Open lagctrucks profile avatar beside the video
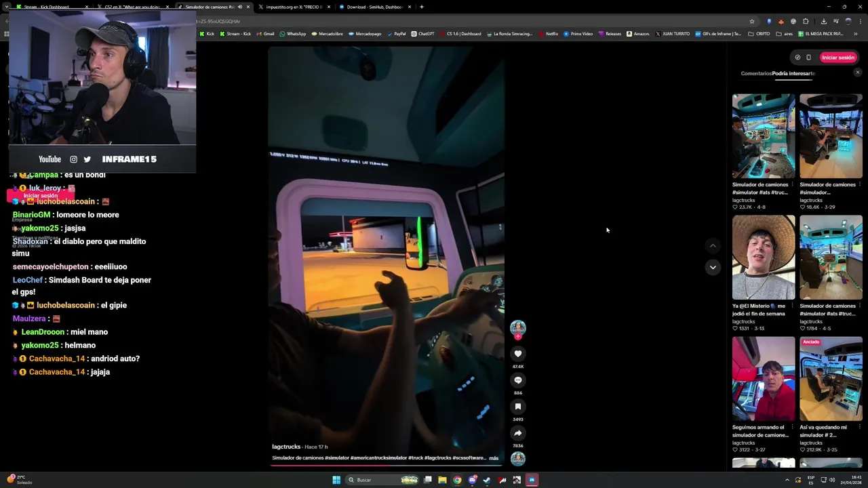The width and height of the screenshot is (868, 488). click(x=517, y=327)
